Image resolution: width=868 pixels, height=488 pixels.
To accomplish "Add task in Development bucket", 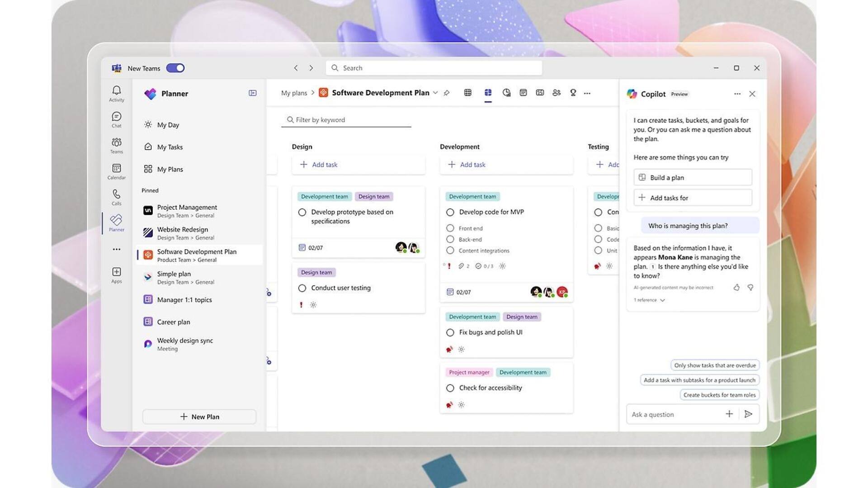I will tap(506, 165).
